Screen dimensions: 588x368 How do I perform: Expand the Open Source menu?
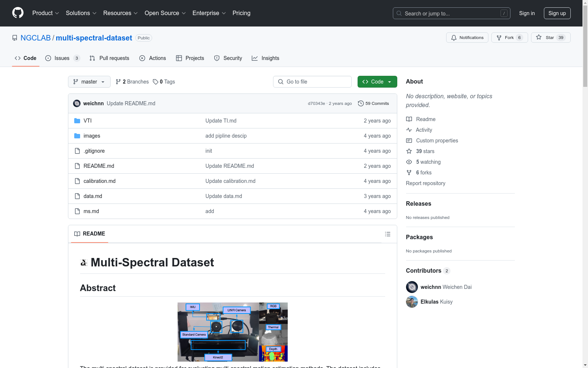[x=165, y=13]
